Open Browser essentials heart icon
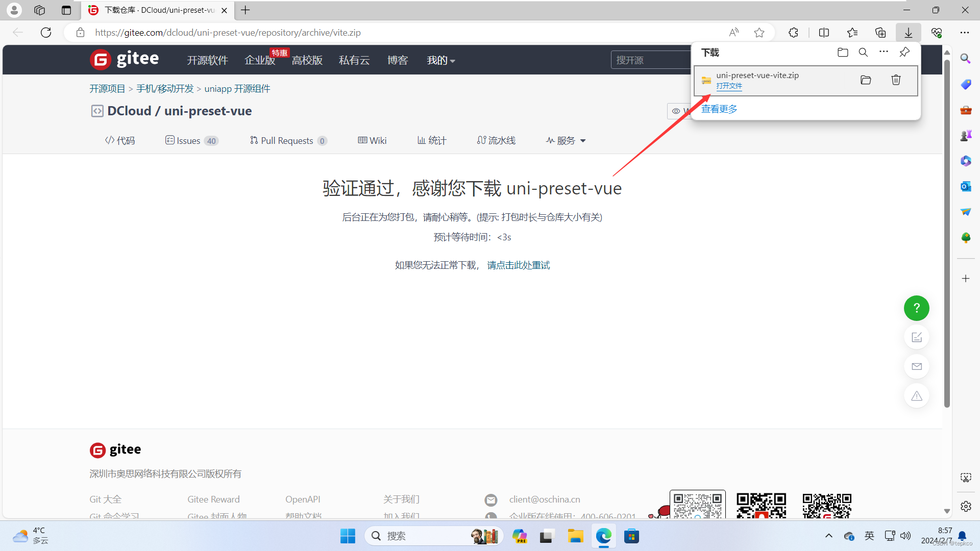 pos(937,33)
